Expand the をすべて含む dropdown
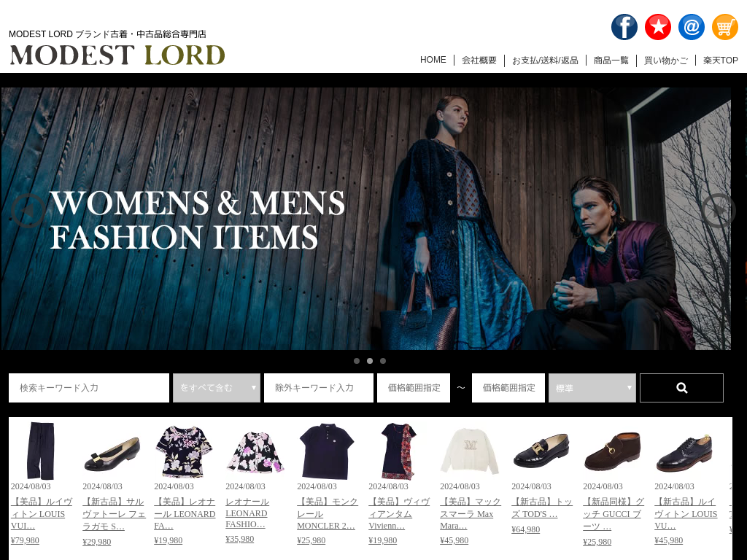 click(x=216, y=388)
